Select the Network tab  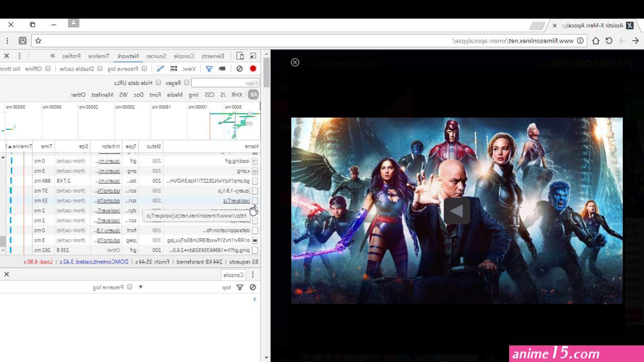click(x=128, y=56)
